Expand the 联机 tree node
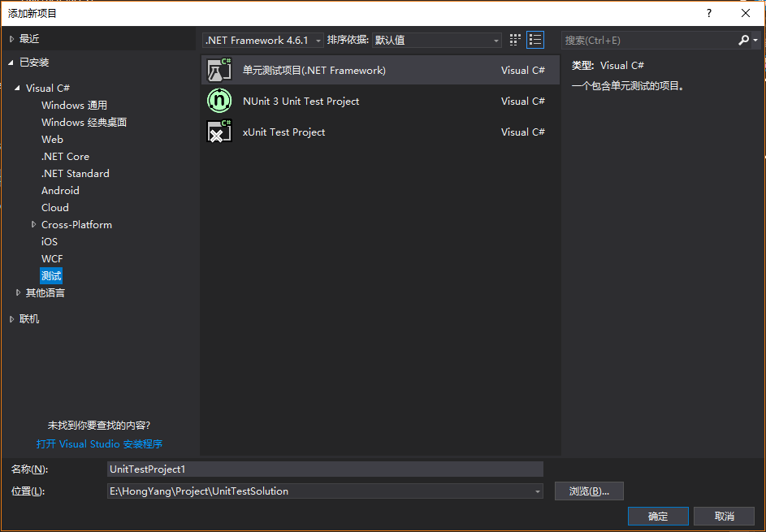The height and width of the screenshot is (532, 766). (x=11, y=319)
